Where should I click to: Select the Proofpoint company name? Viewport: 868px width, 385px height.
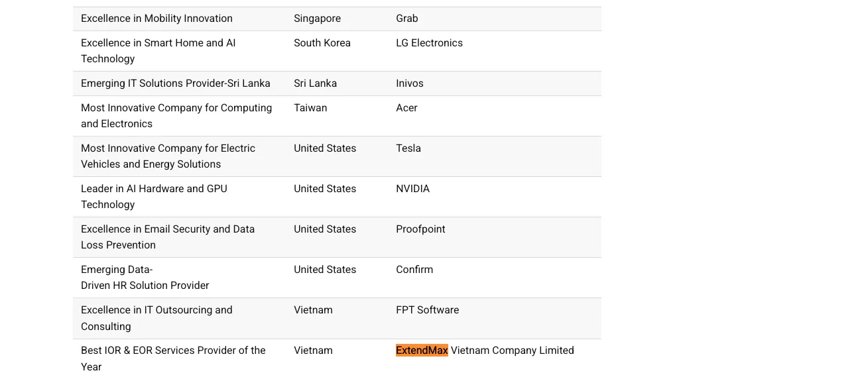420,229
